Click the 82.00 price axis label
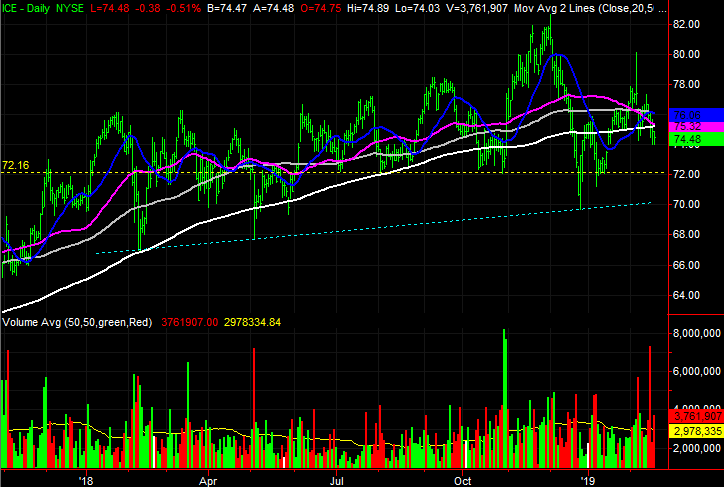The width and height of the screenshot is (724, 487). coord(687,24)
